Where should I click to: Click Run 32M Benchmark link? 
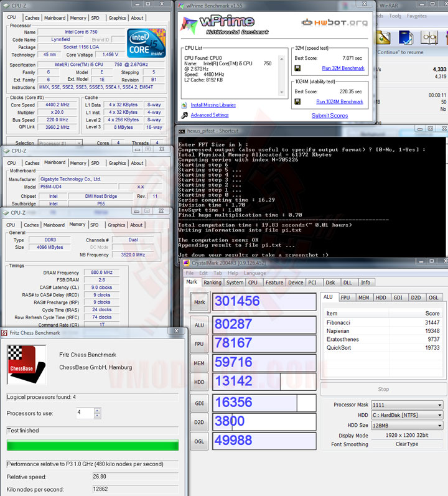[x=343, y=68]
